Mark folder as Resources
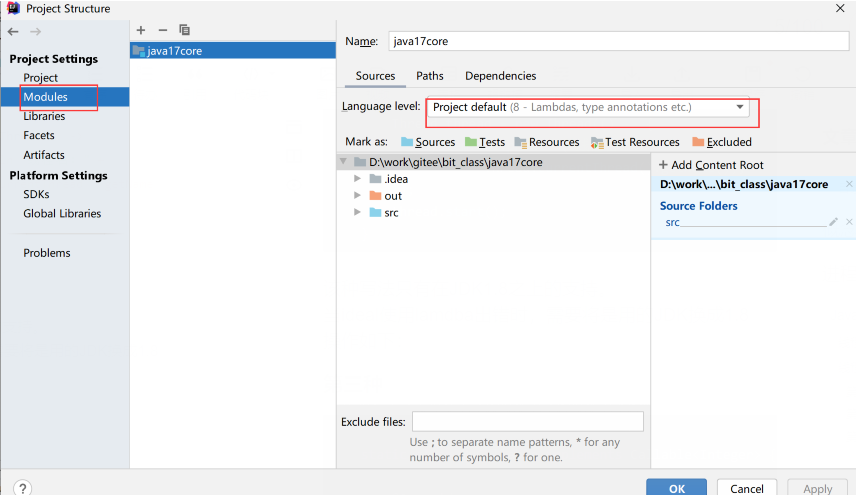 (546, 142)
